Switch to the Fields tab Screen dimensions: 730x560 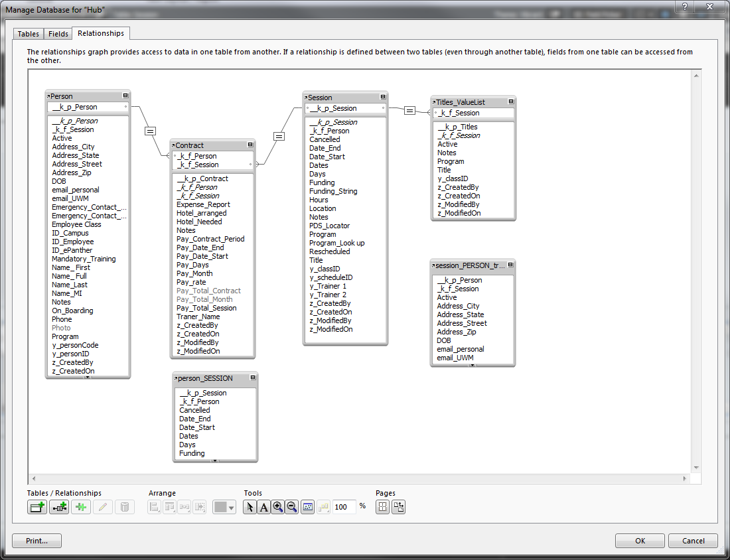pyautogui.click(x=58, y=34)
